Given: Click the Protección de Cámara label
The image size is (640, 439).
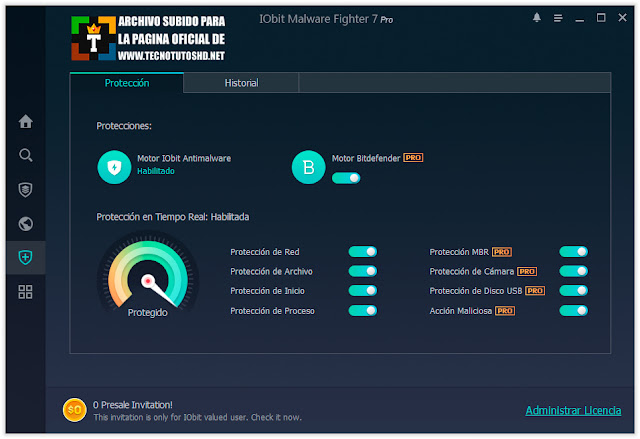Looking at the screenshot, I should [x=471, y=271].
